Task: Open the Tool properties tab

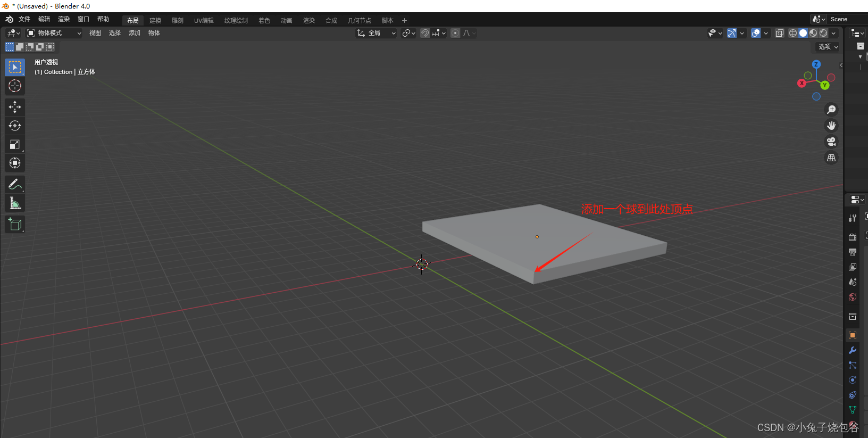Action: 853,218
